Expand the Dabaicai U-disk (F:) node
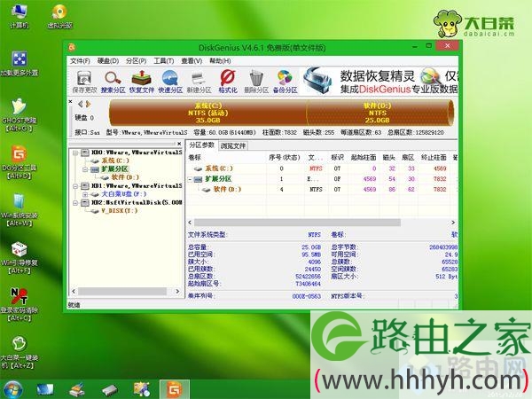Viewport: 532px width, 399px height. tap(85, 195)
